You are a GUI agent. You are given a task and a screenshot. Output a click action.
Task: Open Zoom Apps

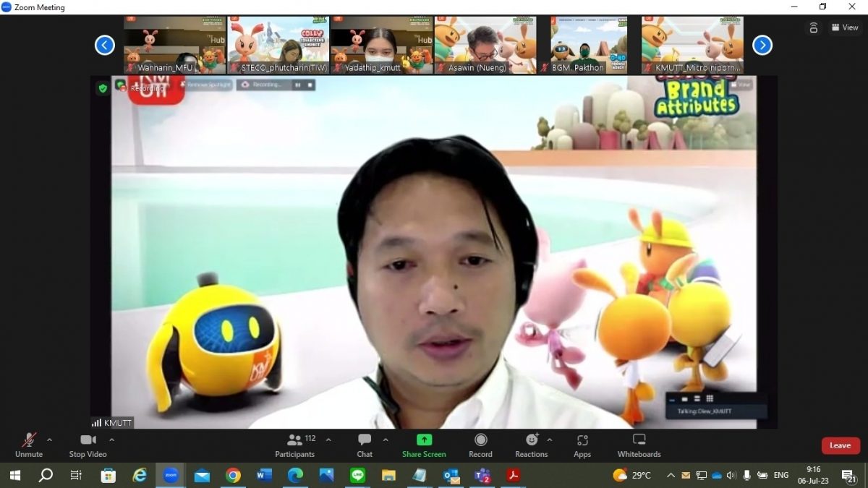click(582, 445)
